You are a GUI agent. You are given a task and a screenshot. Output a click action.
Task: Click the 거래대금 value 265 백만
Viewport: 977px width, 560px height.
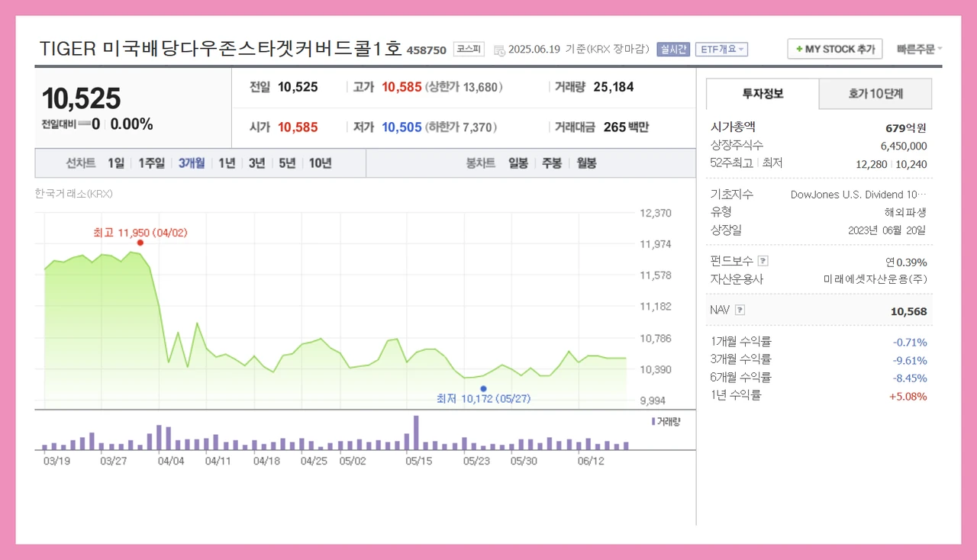click(x=626, y=127)
